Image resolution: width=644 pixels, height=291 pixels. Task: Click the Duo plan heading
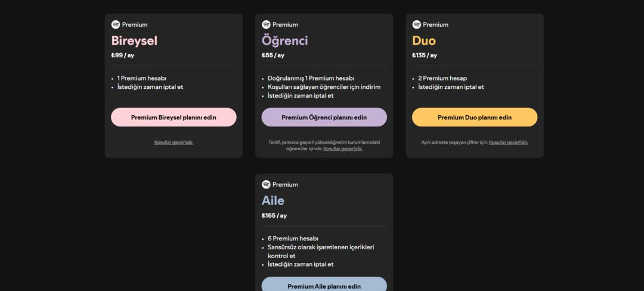coord(424,41)
